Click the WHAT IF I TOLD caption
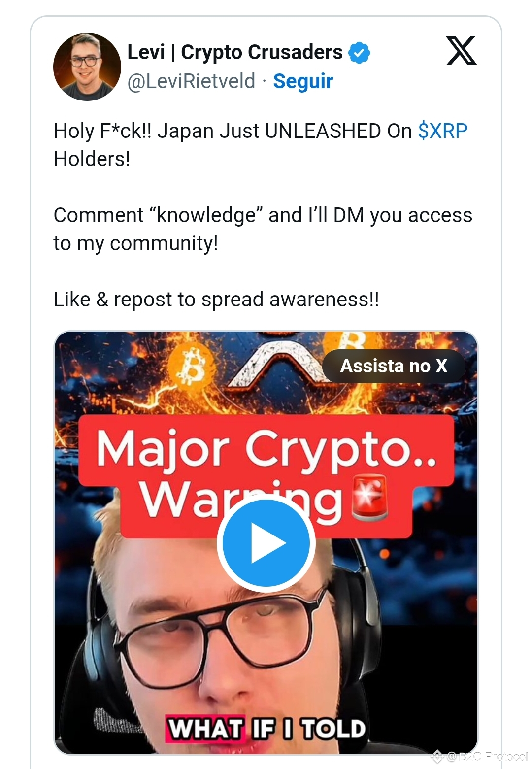Image resolution: width=532 pixels, height=769 pixels. 266,728
